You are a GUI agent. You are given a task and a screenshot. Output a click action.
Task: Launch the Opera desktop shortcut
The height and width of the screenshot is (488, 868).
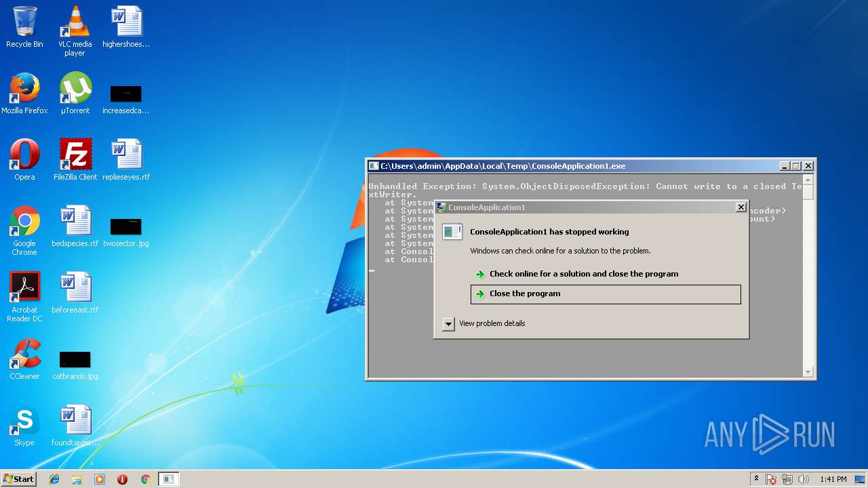click(x=24, y=160)
